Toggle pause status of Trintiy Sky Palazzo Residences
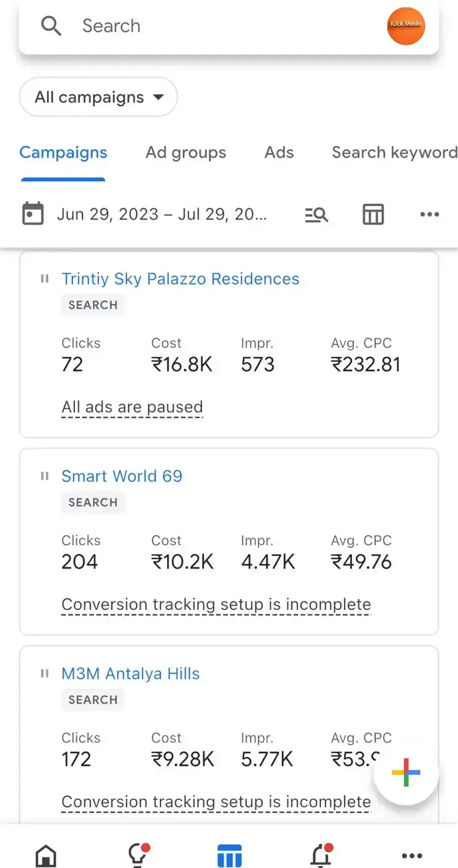Viewport: 458px width, 868px height. coord(45,279)
